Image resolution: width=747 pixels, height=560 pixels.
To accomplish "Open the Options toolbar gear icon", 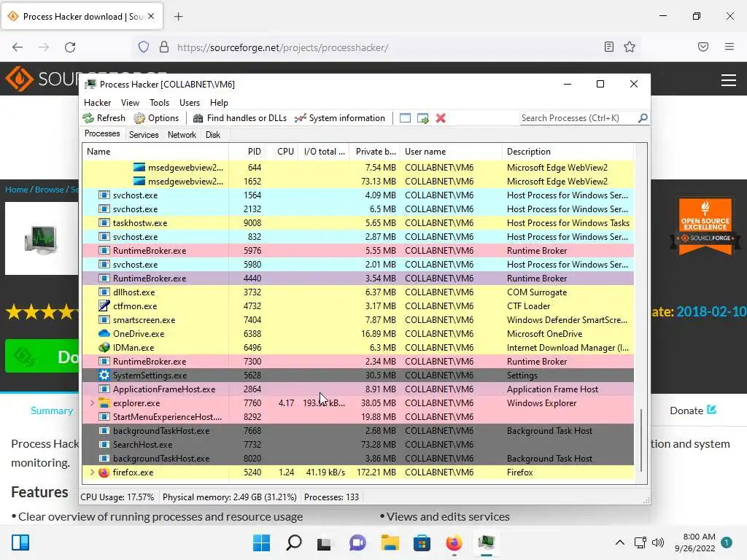I will click(139, 118).
